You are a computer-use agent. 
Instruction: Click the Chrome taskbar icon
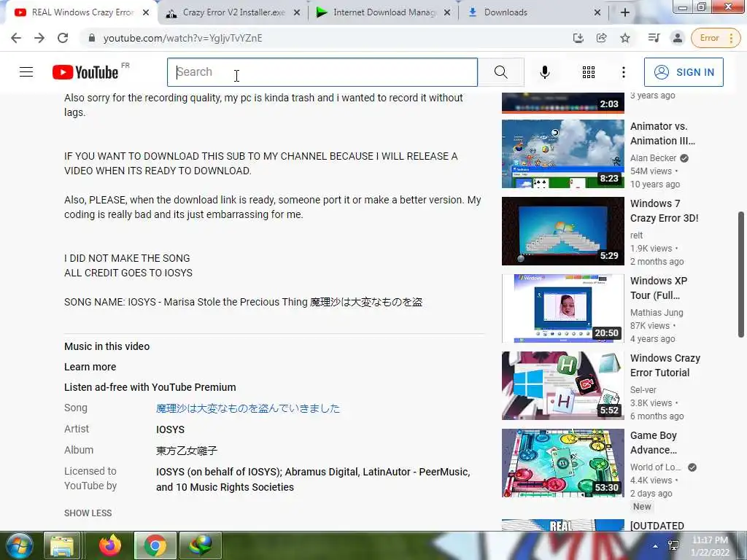pos(155,545)
